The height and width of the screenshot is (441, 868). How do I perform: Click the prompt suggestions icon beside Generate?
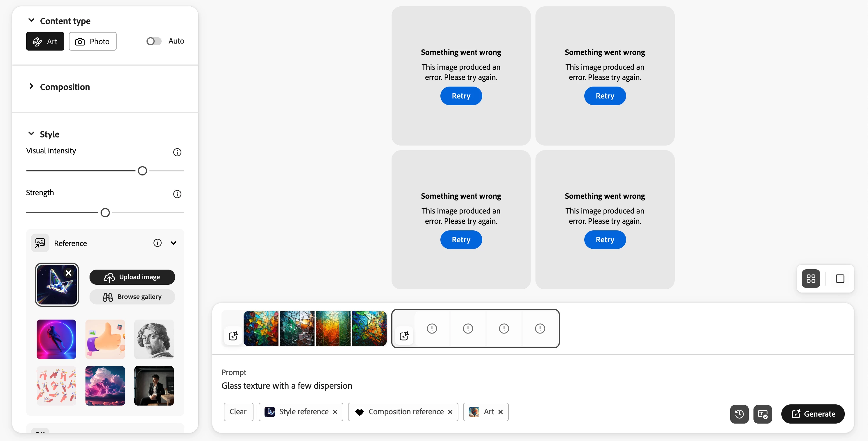pos(762,414)
